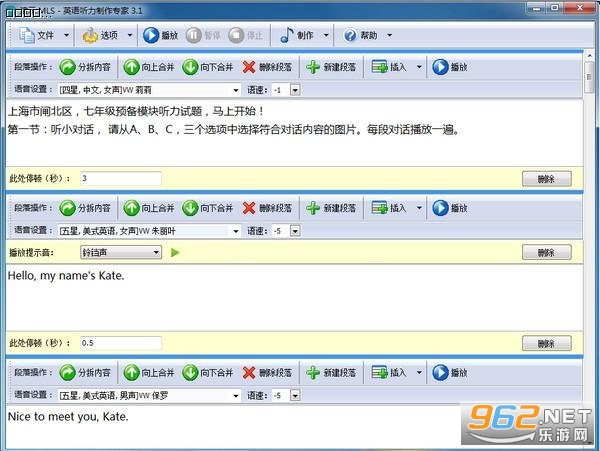Click 删除段落 in the third paragraph toolbar
Image resolution: width=600 pixels, height=451 pixels.
click(267, 373)
